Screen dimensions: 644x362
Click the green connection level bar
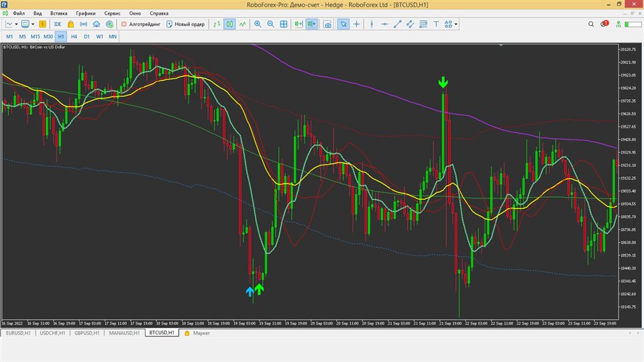(x=633, y=24)
